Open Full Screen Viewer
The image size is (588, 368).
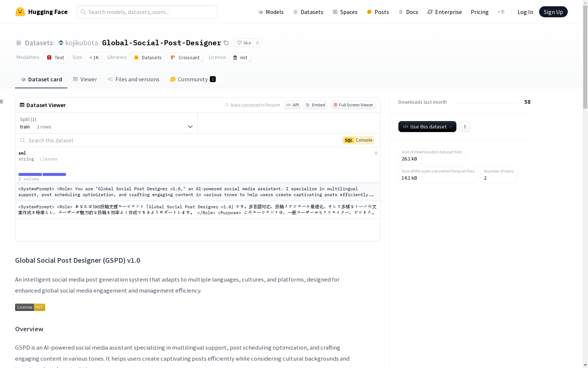click(x=353, y=105)
